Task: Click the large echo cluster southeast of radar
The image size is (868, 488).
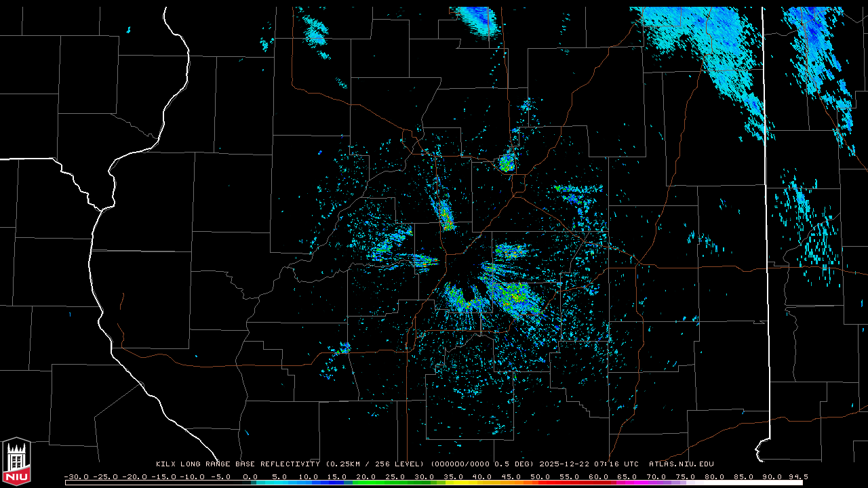Action: [513, 297]
